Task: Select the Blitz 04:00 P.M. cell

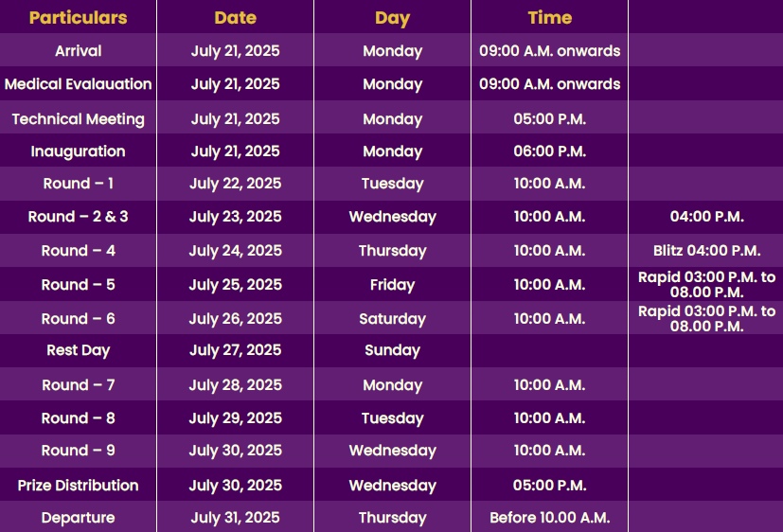Action: pyautogui.click(x=706, y=250)
